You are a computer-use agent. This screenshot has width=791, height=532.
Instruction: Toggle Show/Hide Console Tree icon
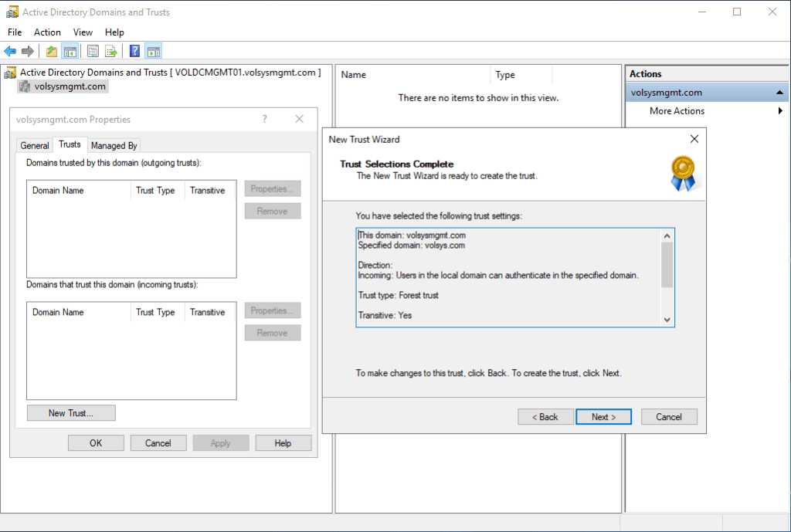click(70, 52)
